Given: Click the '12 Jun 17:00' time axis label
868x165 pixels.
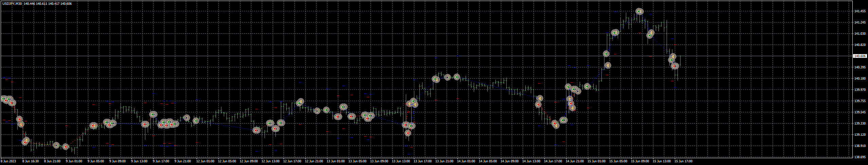Looking at the screenshot, I should [292, 161].
